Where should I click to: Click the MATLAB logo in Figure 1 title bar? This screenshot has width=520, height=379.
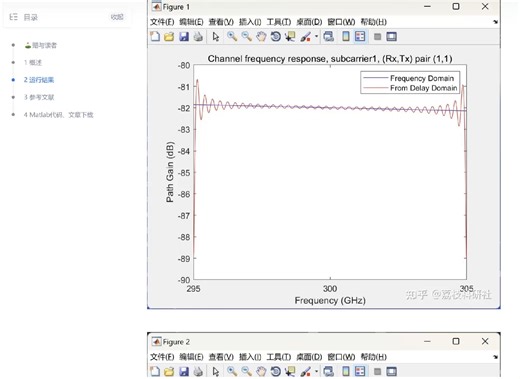156,7
